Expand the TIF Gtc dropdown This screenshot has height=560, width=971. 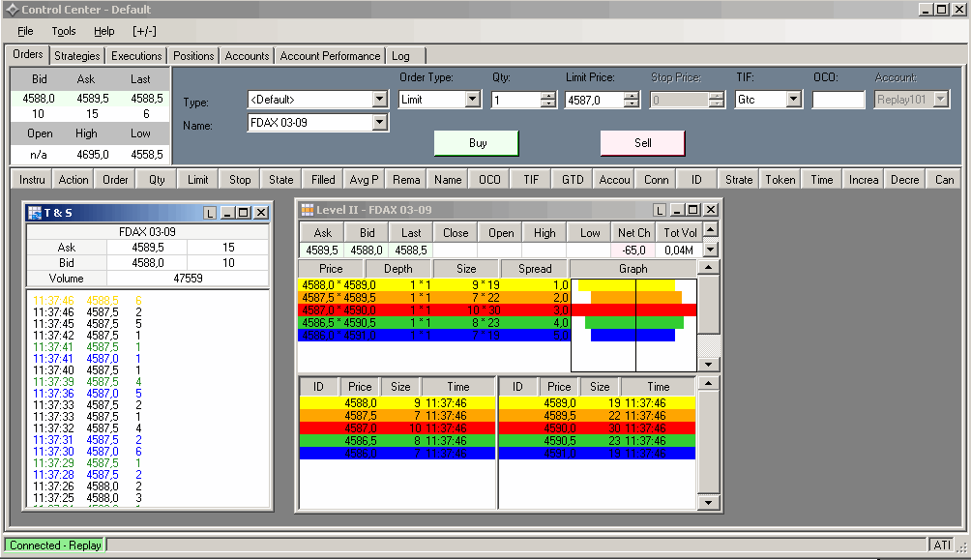793,100
